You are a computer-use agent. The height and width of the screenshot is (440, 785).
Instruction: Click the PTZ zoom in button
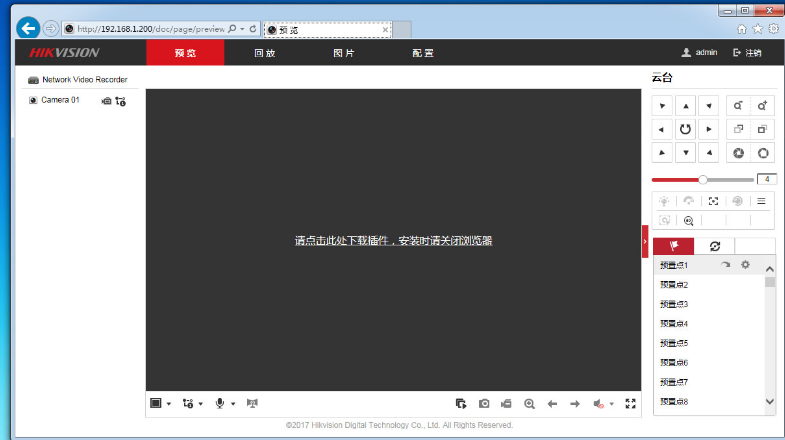coord(763,105)
